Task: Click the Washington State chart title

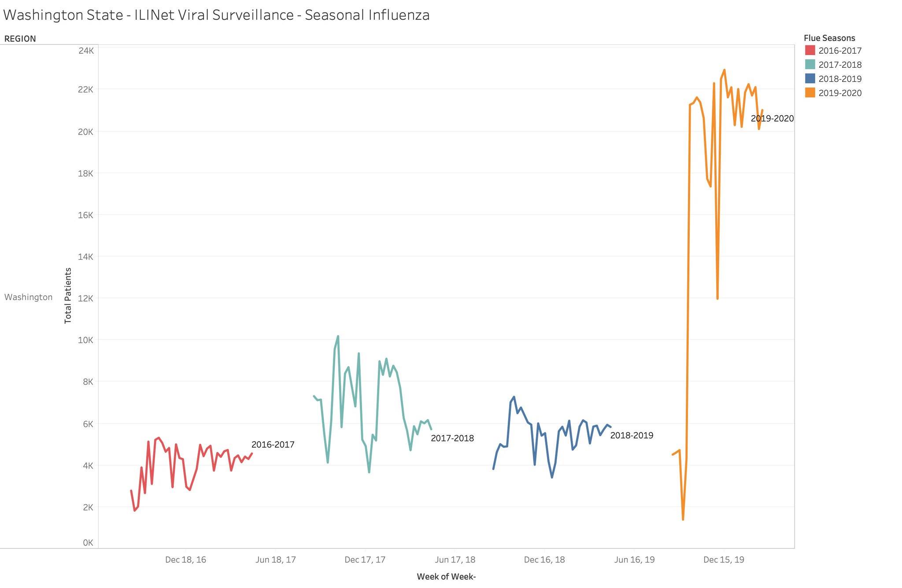Action: pos(216,15)
